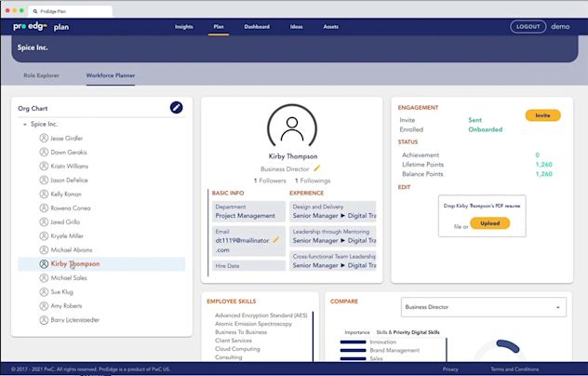Collapse the Spice Inc. tree node
588x376 pixels.
point(25,124)
